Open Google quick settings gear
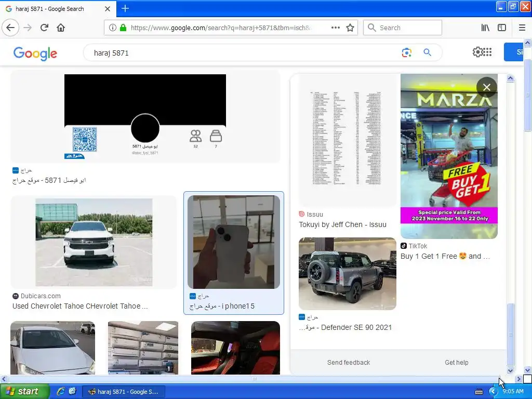This screenshot has width=532, height=399. pyautogui.click(x=477, y=52)
